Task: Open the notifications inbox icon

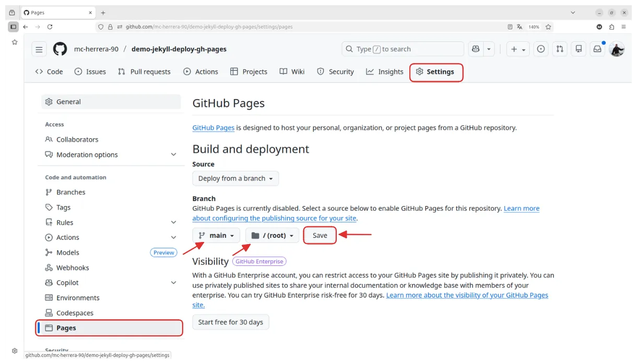Action: (597, 48)
